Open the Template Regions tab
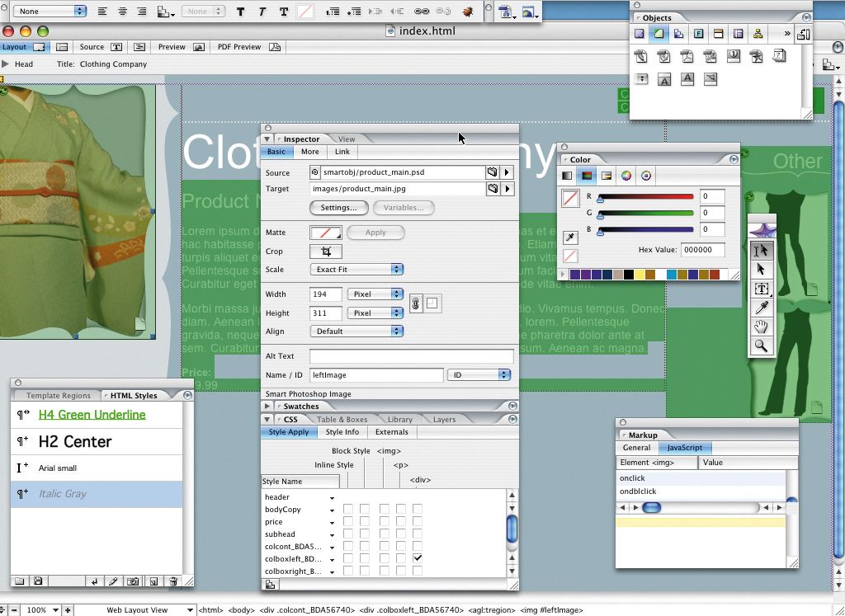 (x=59, y=395)
